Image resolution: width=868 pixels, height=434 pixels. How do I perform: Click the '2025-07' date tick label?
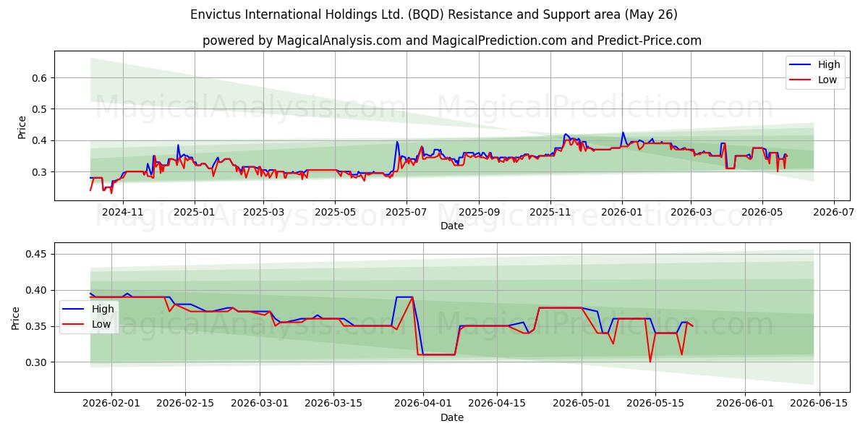[x=406, y=213]
